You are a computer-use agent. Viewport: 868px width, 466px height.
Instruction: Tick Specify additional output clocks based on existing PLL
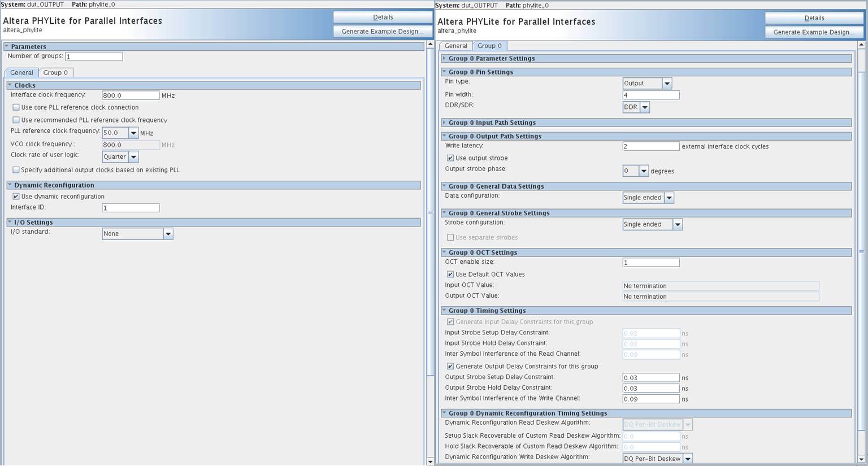(16, 170)
